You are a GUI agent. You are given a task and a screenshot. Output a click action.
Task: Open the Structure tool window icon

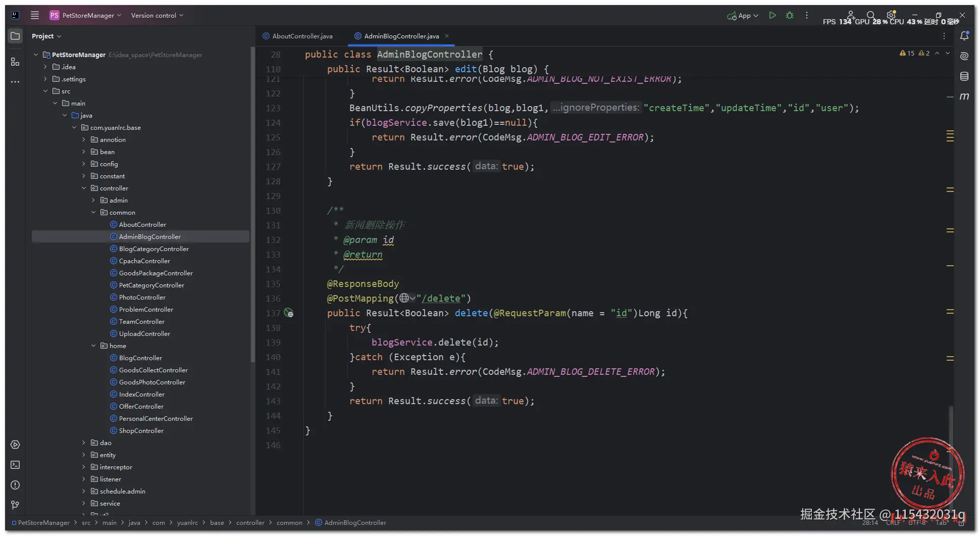click(x=15, y=62)
